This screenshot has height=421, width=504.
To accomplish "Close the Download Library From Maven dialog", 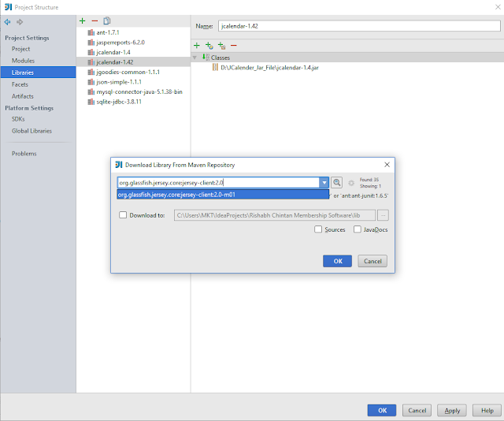I will tap(387, 165).
